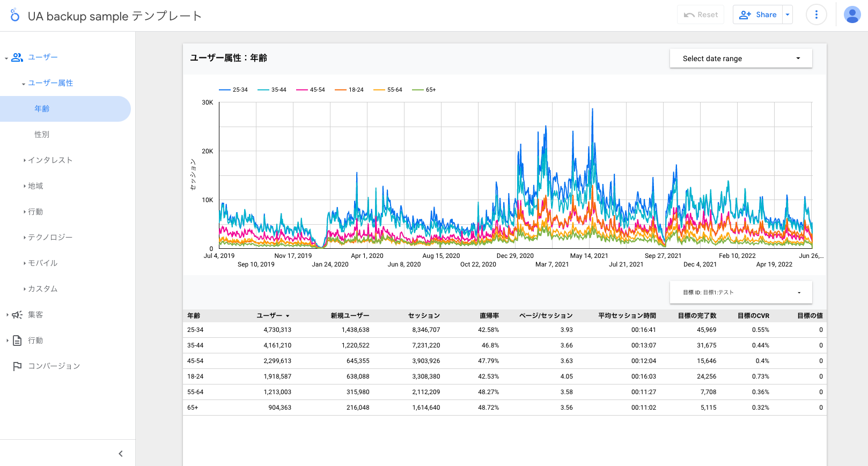Click bounce rate value 47.79%
This screenshot has height=466, width=868.
[489, 361]
